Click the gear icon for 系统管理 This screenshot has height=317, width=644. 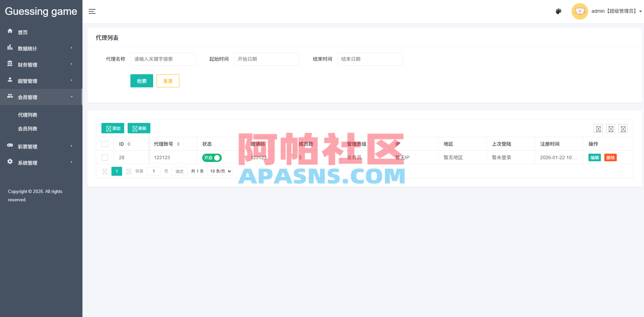10,161
